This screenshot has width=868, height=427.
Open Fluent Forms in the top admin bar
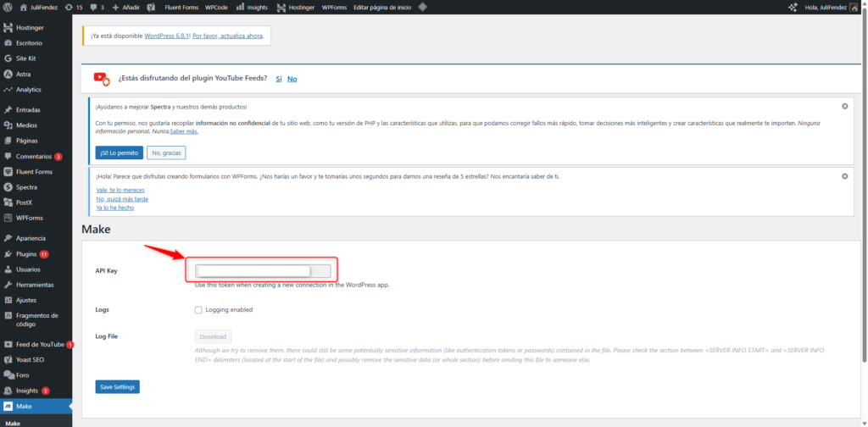tap(181, 7)
